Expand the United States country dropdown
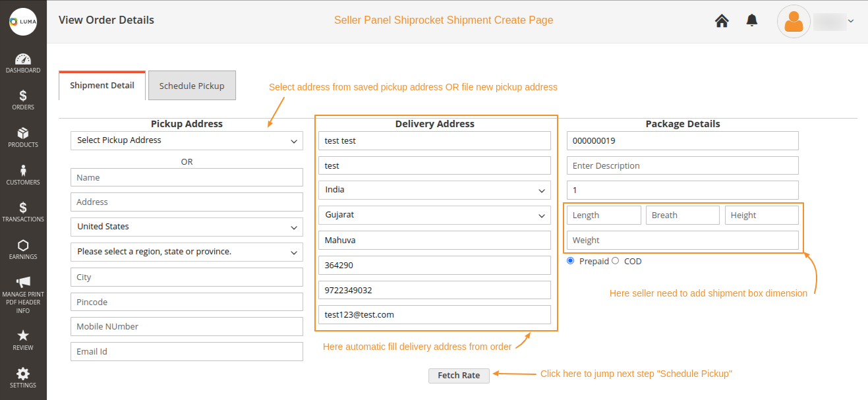This screenshot has height=400, width=868. pos(187,226)
